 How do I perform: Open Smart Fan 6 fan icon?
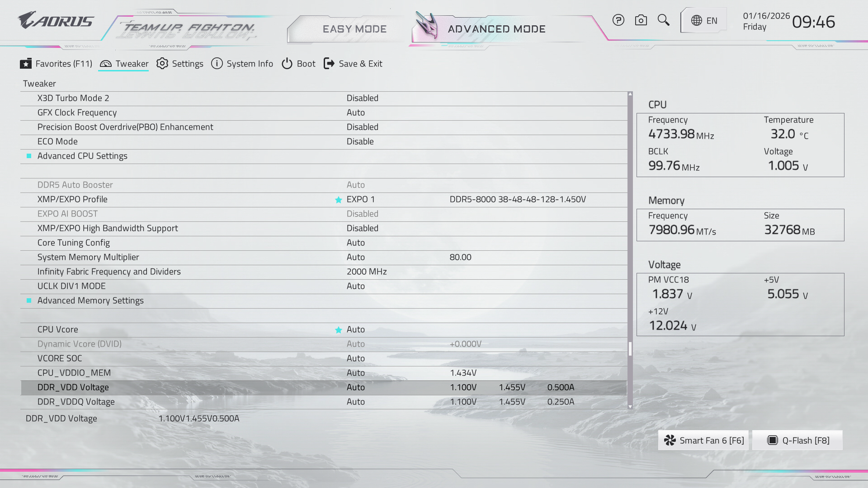click(x=670, y=441)
